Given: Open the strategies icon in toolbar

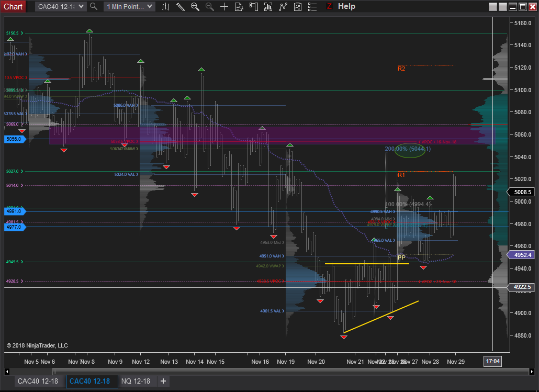Looking at the screenshot, I should (x=298, y=6).
